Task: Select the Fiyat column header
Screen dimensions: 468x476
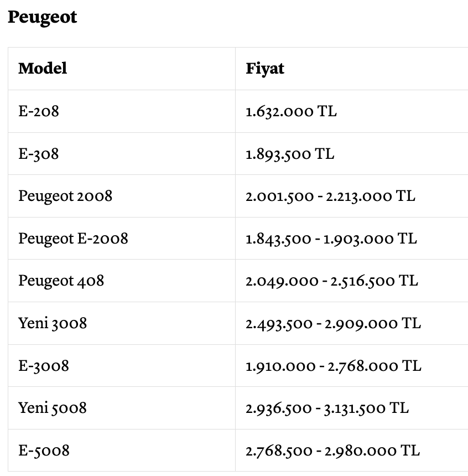Action: [265, 69]
